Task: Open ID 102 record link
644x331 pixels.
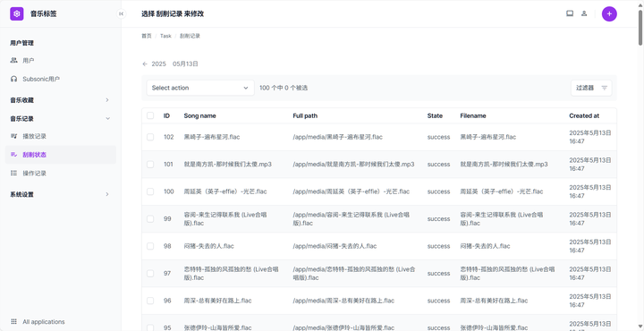Action: (x=169, y=137)
